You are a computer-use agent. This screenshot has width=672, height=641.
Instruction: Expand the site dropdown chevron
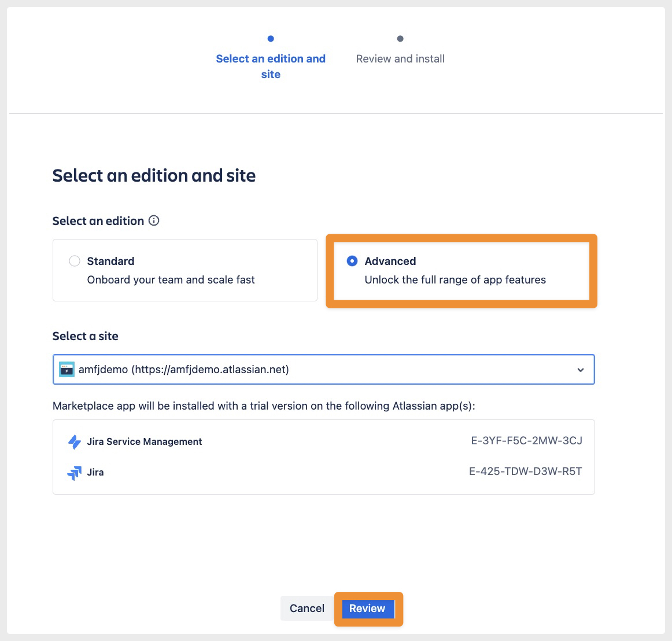(x=580, y=370)
